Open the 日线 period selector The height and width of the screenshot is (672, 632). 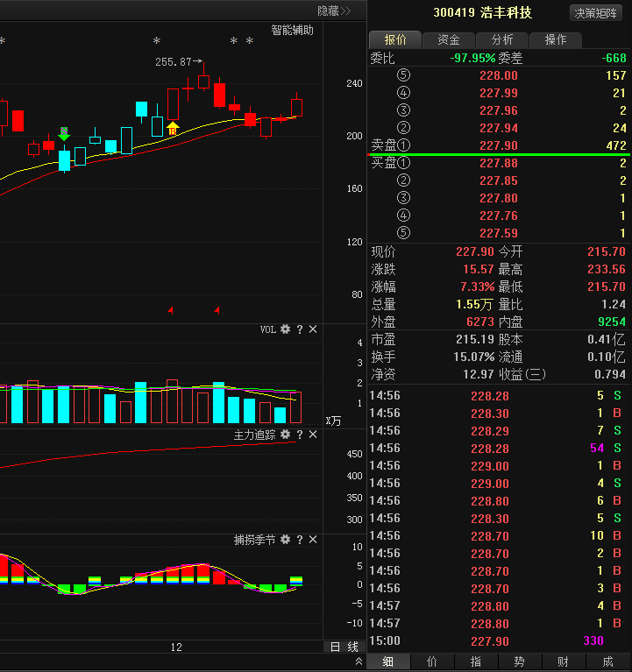click(x=344, y=647)
